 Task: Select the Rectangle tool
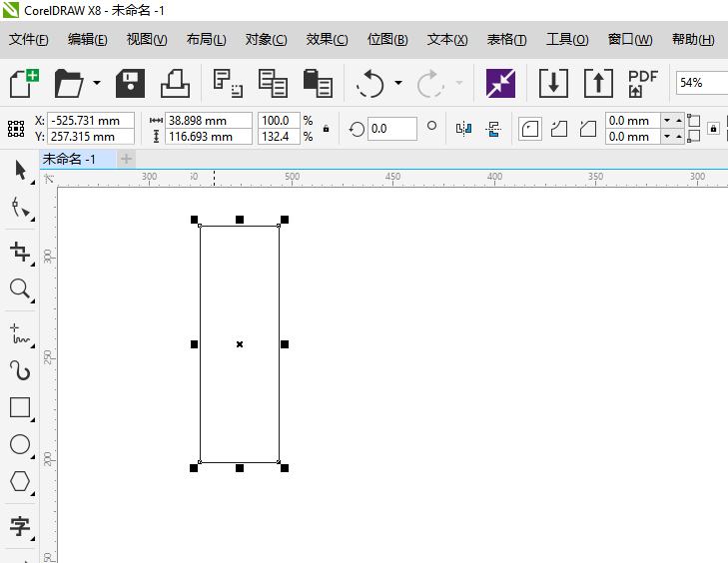coord(19,407)
